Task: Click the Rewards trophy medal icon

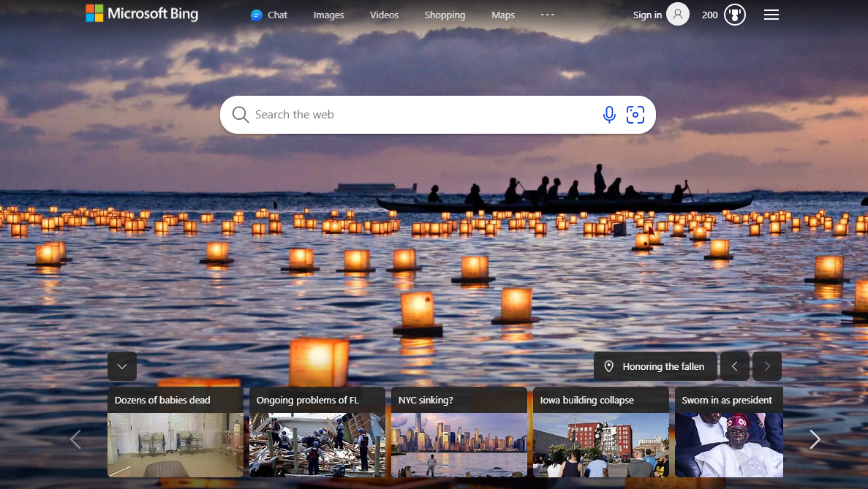Action: click(735, 15)
